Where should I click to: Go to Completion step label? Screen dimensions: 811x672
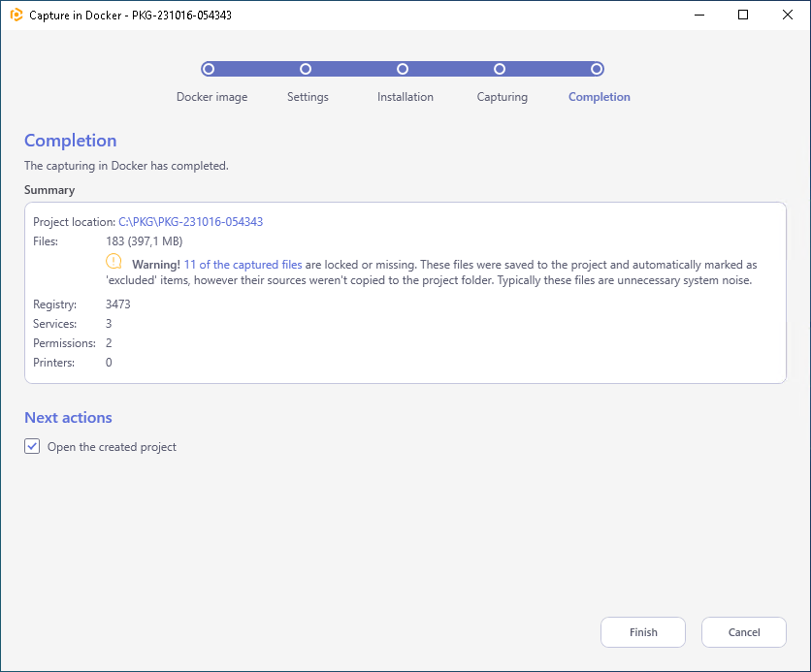600,97
